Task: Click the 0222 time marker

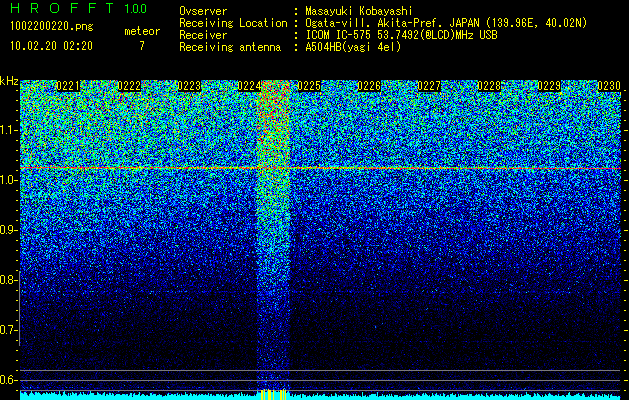Action: coord(129,86)
